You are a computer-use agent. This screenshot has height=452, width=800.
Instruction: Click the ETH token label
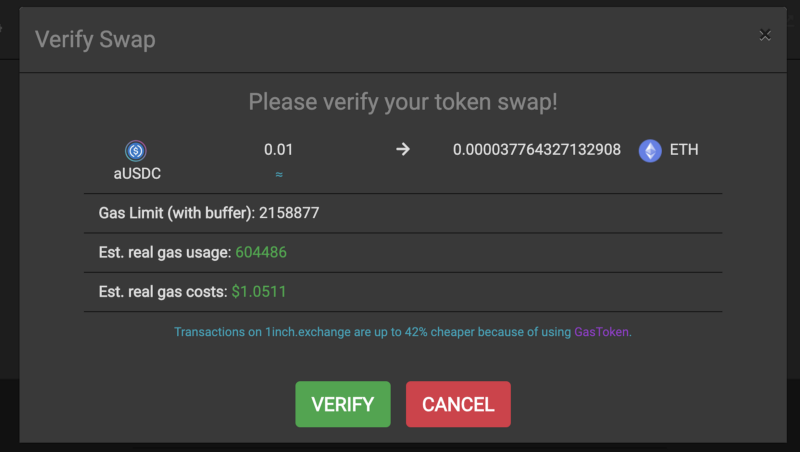684,150
